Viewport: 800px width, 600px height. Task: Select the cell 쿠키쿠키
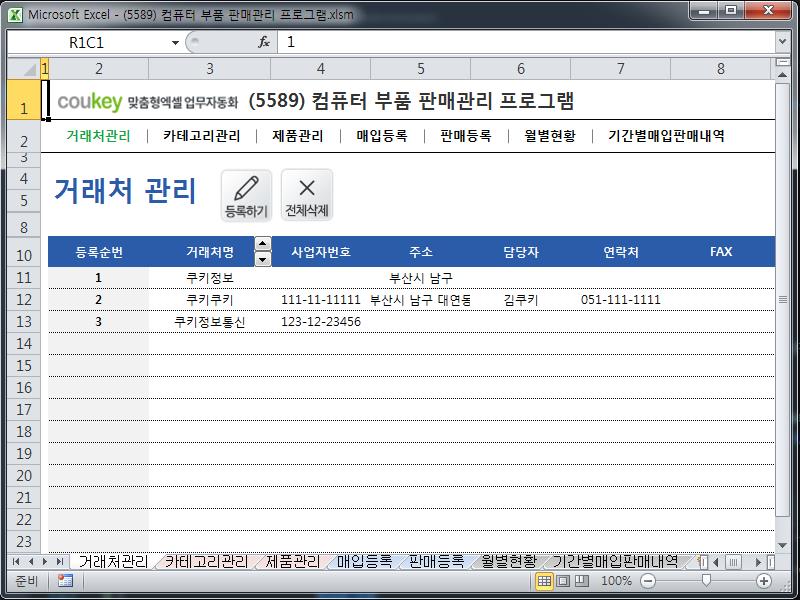(x=210, y=299)
